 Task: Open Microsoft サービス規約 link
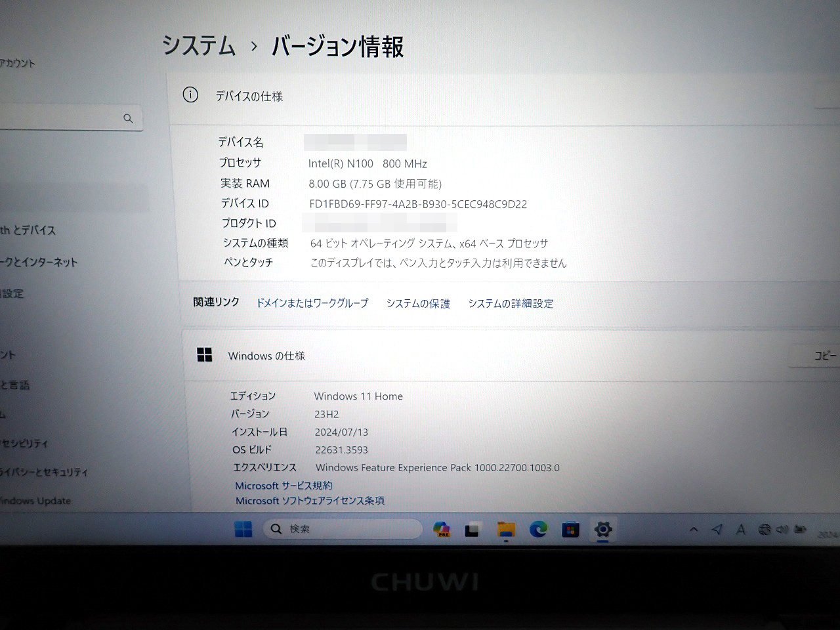(x=283, y=486)
